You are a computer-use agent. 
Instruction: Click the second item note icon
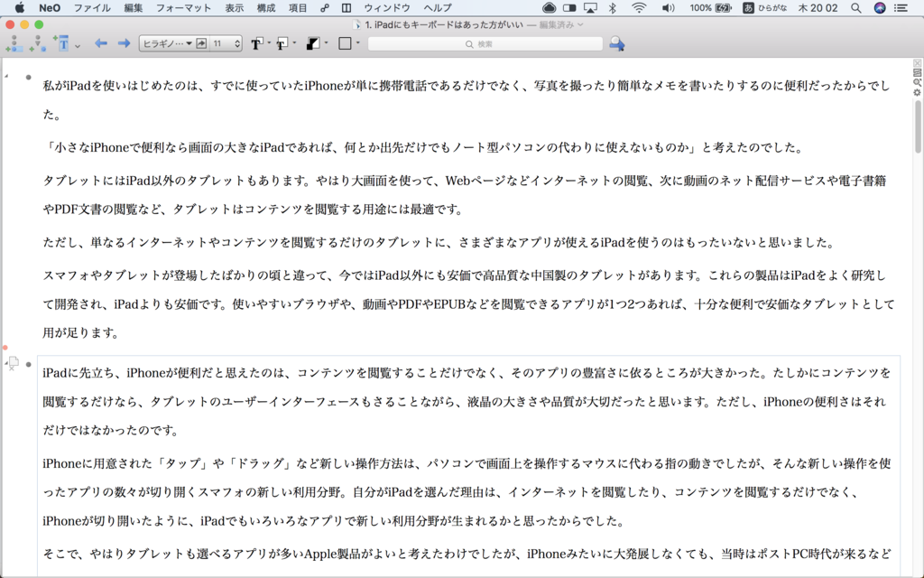coord(13,363)
